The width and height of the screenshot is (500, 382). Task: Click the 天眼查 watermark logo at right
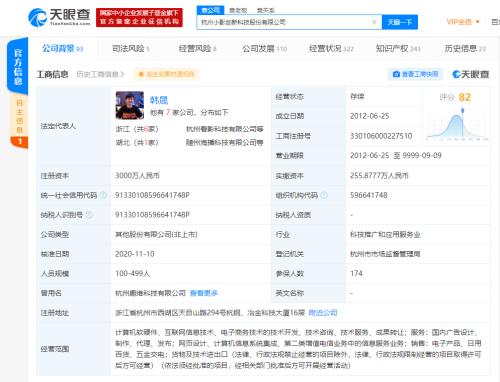[x=471, y=74]
